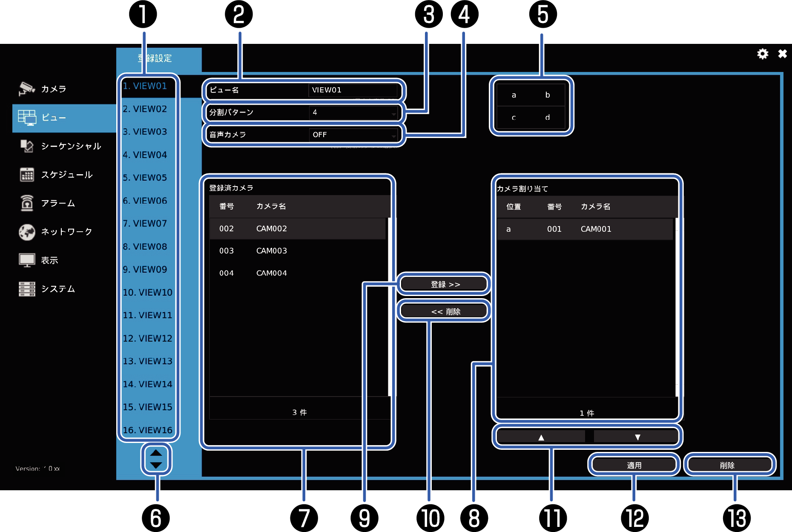
Task: Click layout cell d in preview
Action: click(548, 117)
